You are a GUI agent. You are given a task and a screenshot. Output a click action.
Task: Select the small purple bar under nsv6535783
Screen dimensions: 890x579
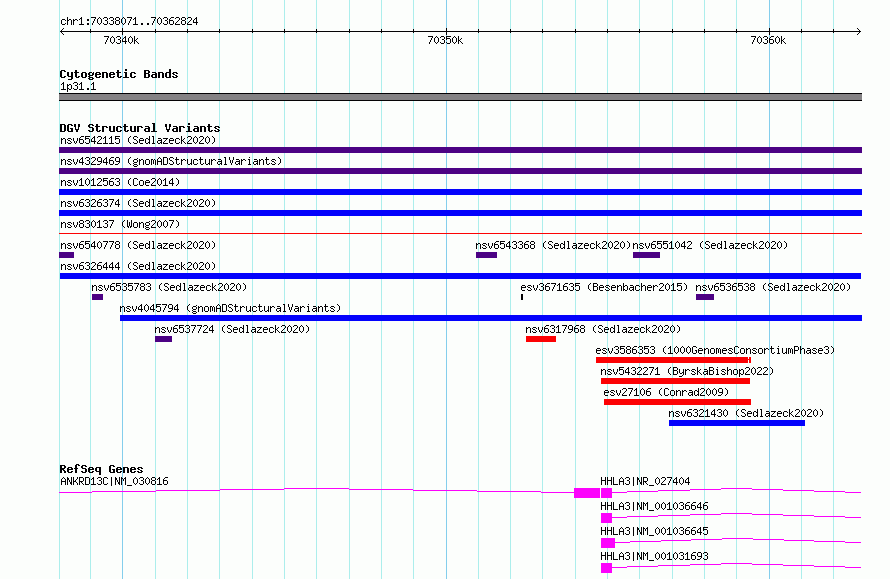pos(98,297)
